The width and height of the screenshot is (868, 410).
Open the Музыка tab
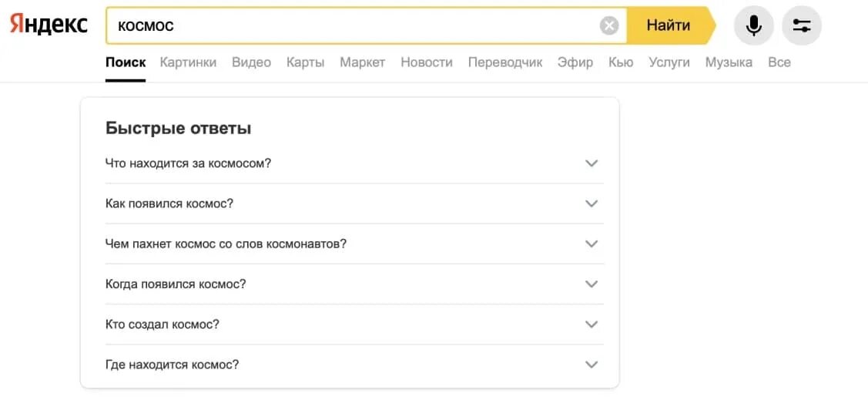click(729, 62)
